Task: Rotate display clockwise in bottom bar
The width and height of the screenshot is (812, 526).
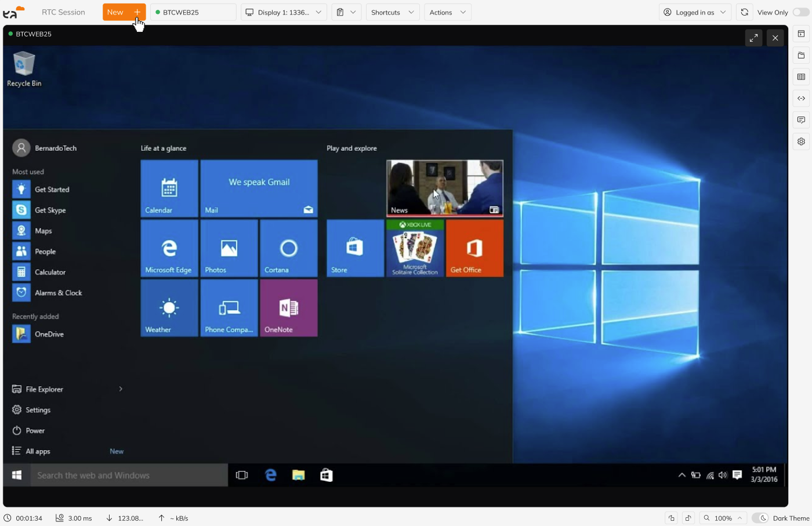Action: [688, 518]
